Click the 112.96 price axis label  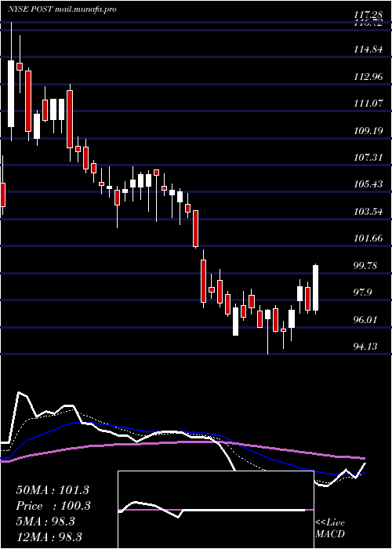[x=368, y=76]
